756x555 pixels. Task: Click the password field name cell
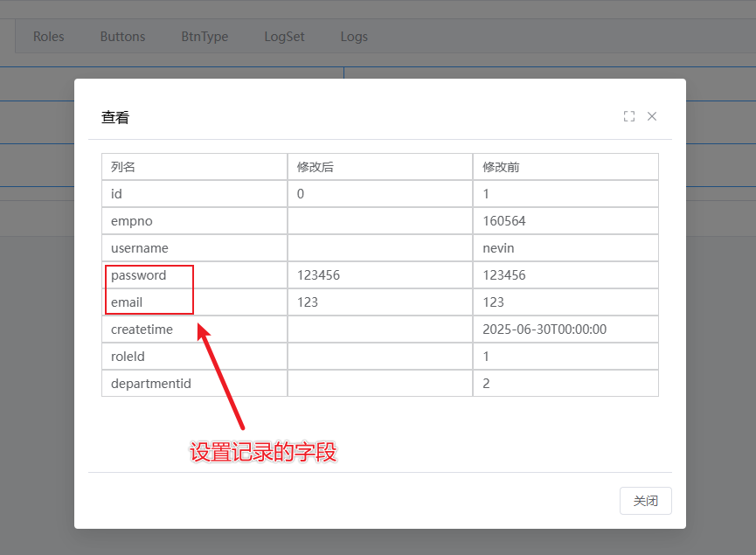point(194,274)
